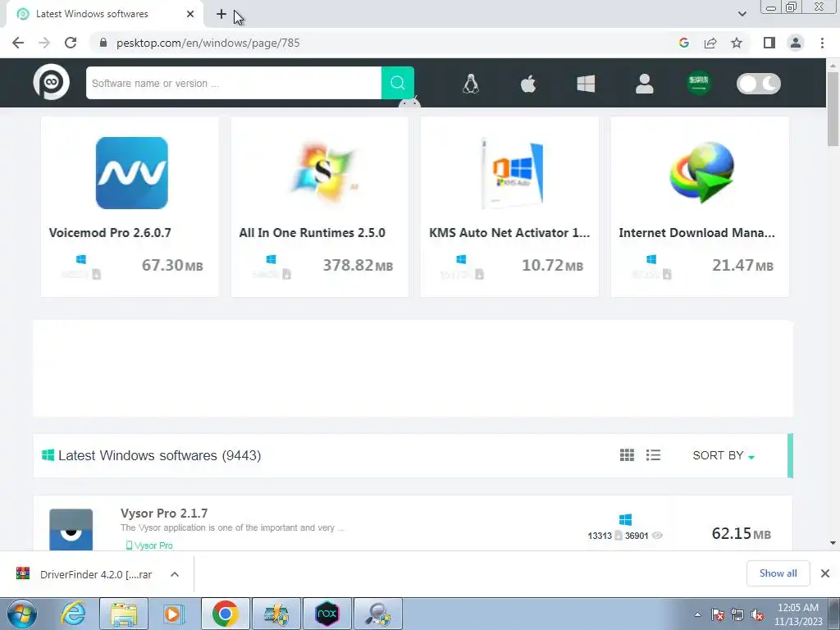The width and height of the screenshot is (840, 630).
Task: Click the scrollbar down arrow
Action: pyautogui.click(x=833, y=543)
